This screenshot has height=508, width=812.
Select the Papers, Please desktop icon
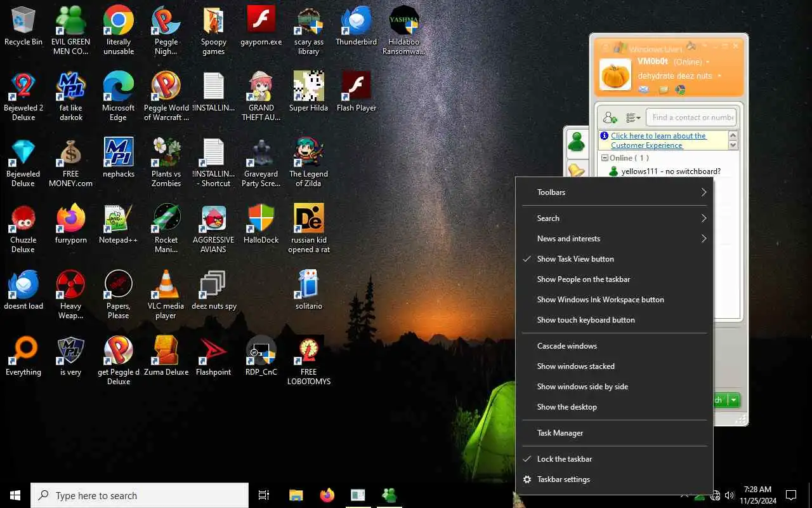pyautogui.click(x=119, y=294)
